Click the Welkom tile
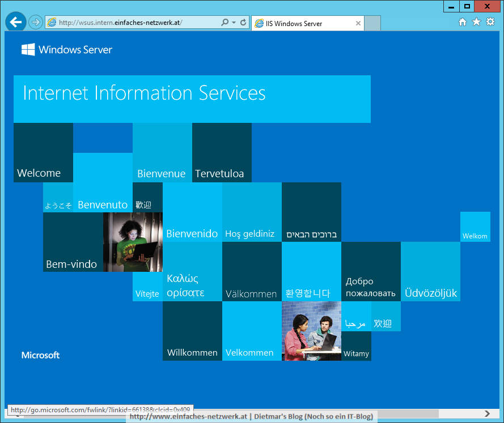The width and height of the screenshot is (504, 423). pyautogui.click(x=475, y=227)
